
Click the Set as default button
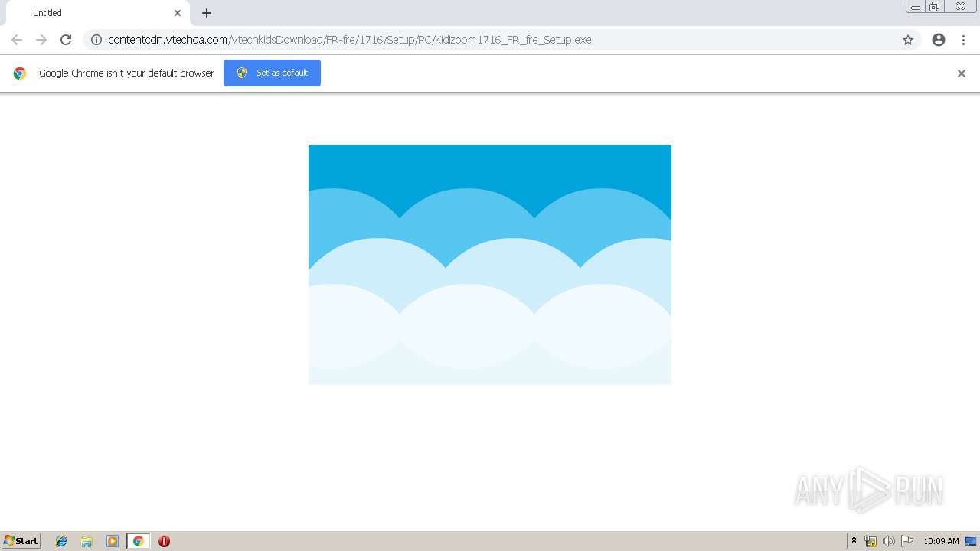point(272,73)
